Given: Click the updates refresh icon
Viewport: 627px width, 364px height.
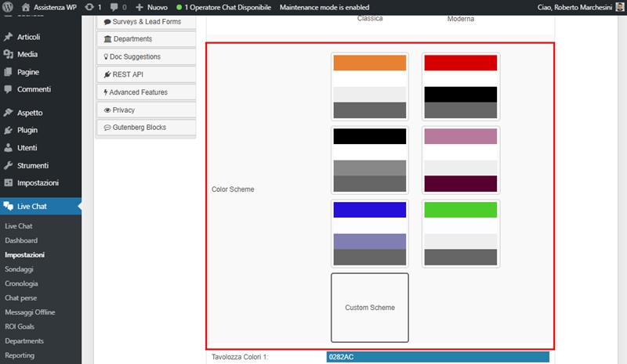Looking at the screenshot, I should (x=89, y=7).
